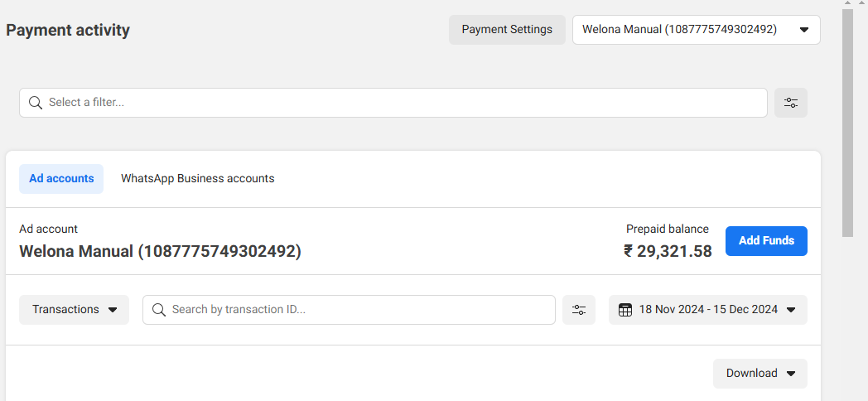Expand the Download menu
The image size is (868, 401).
point(760,374)
